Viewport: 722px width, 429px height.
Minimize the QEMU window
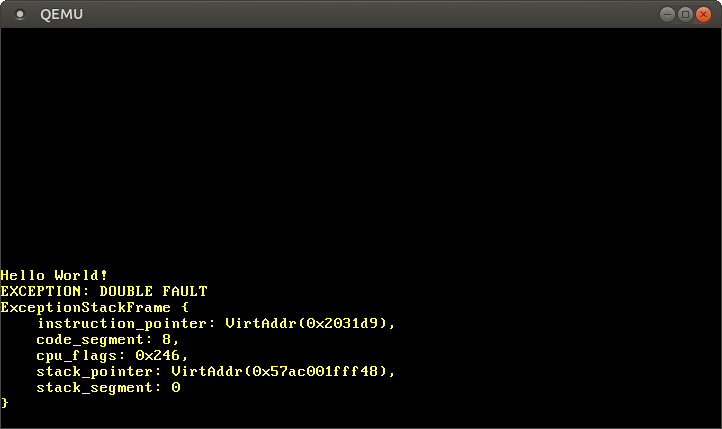(x=668, y=14)
